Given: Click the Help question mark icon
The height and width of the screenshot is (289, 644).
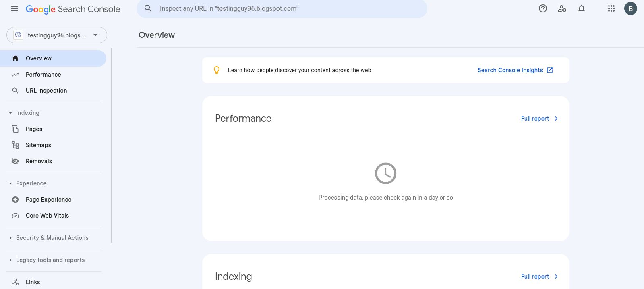Looking at the screenshot, I should pos(543,8).
